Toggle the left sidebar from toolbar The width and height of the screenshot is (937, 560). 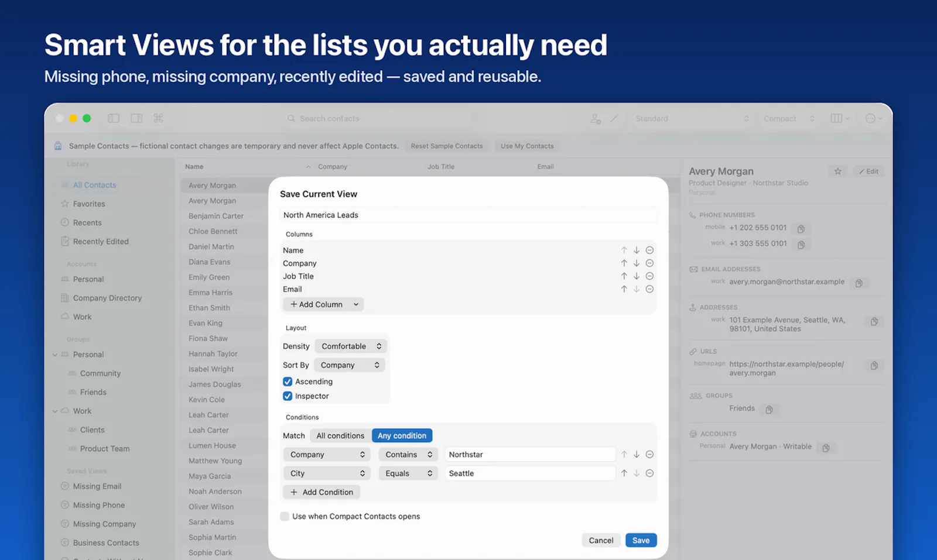pos(114,118)
